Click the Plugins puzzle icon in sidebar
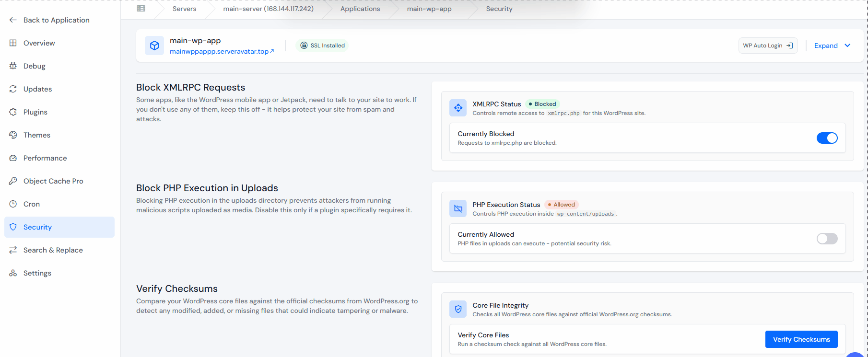Viewport: 868px width, 357px height. tap(13, 112)
